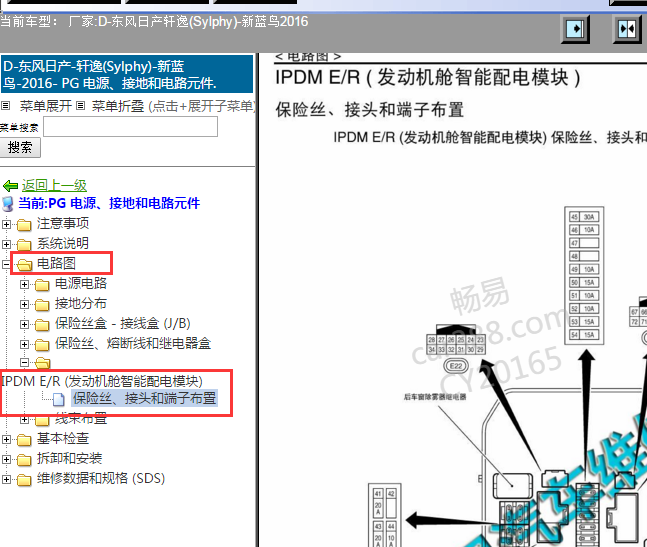647x547 pixels.
Task: Expand the 拆卸和安装 node
Action: (6, 459)
